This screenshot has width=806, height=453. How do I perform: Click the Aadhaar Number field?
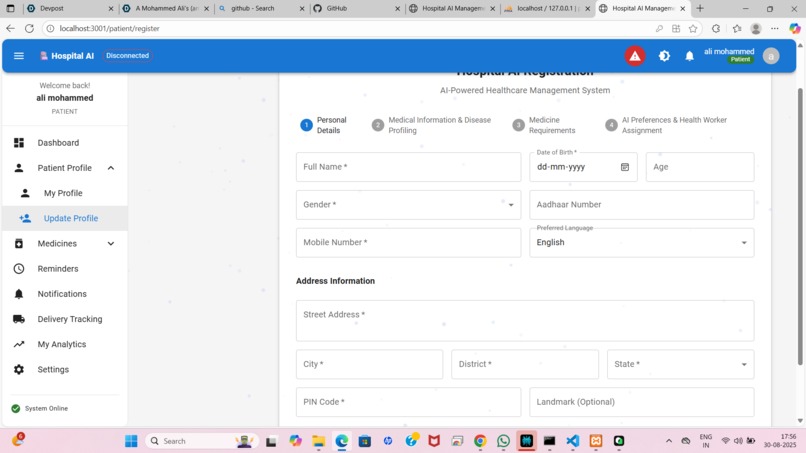642,205
